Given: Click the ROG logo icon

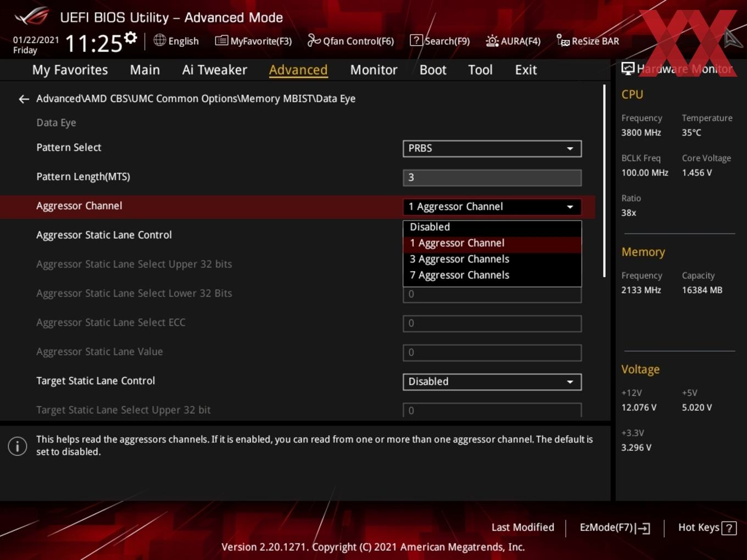Looking at the screenshot, I should (x=32, y=16).
